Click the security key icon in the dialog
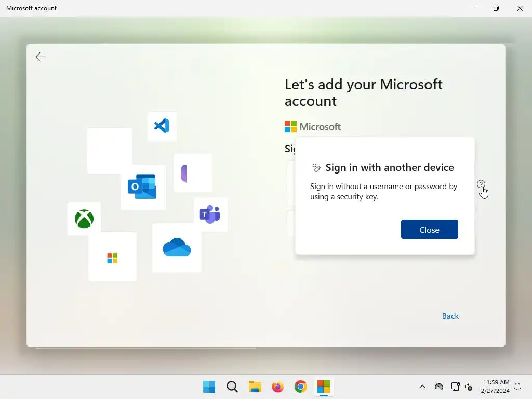The width and height of the screenshot is (532, 399). 316,168
